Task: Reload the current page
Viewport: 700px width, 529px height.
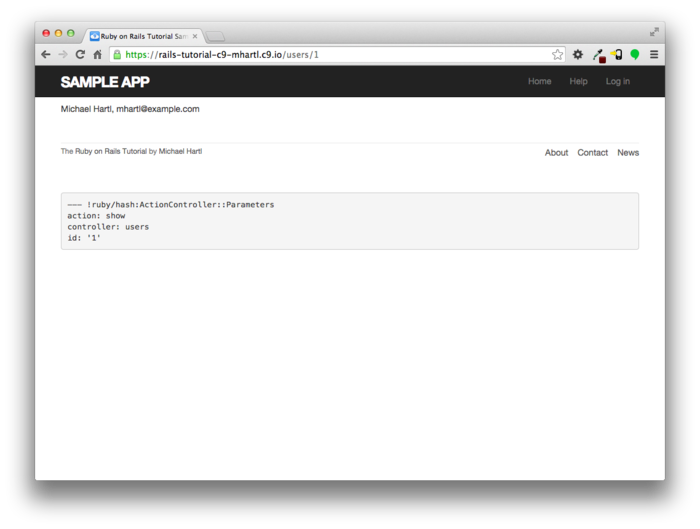Action: click(x=80, y=55)
